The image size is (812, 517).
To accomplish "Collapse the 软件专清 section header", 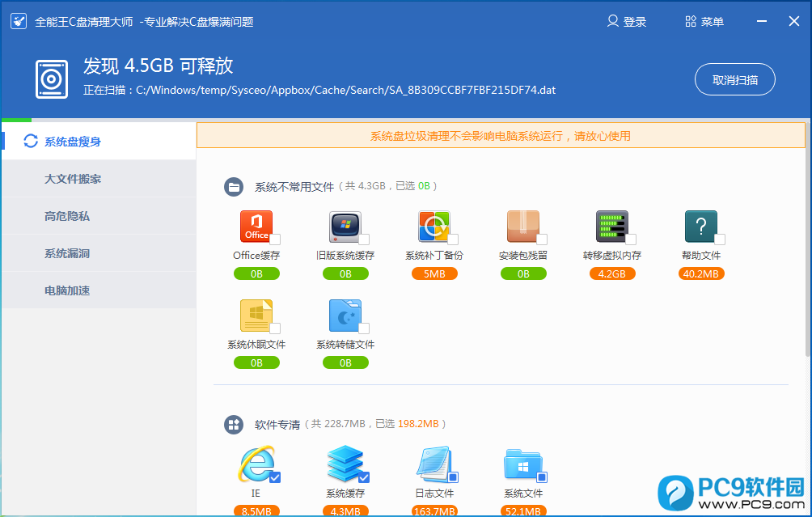I will pos(234,424).
